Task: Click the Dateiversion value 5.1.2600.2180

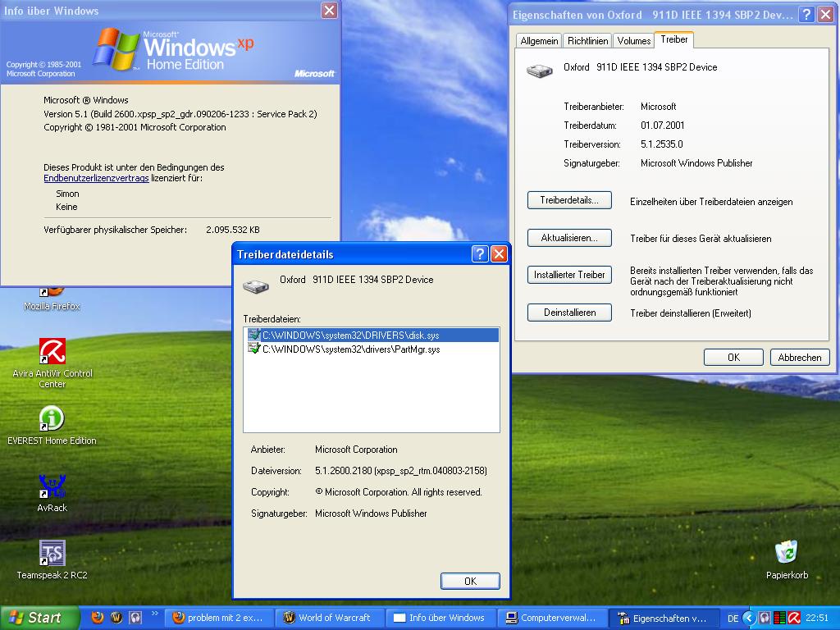Action: click(x=400, y=471)
